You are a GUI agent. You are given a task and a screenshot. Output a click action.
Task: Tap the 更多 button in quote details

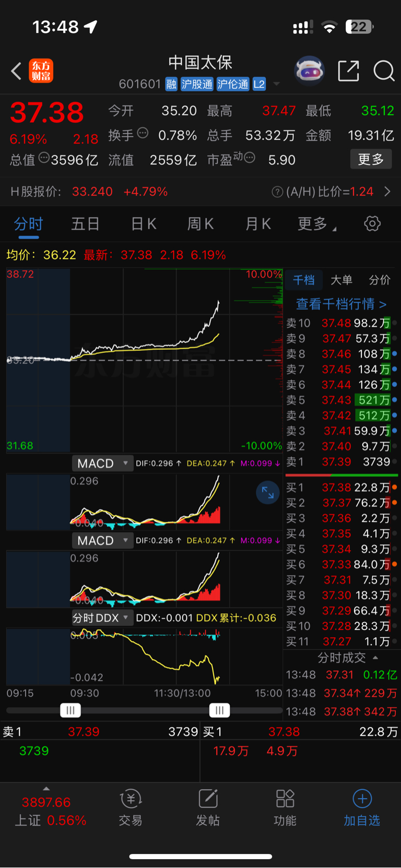[x=371, y=159]
